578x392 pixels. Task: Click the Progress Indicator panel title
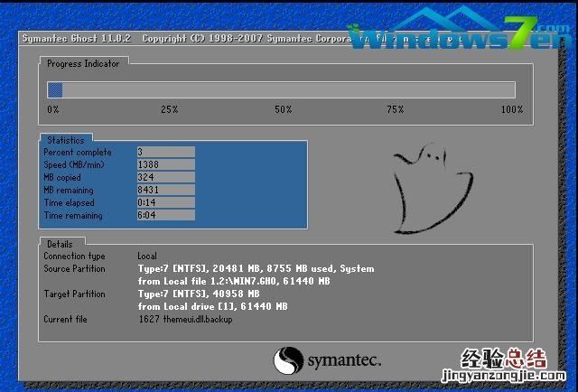tap(85, 63)
